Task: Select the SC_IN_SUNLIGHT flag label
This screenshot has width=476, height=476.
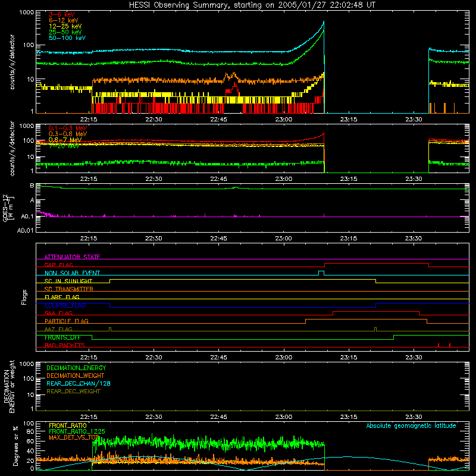Action: pos(68,281)
